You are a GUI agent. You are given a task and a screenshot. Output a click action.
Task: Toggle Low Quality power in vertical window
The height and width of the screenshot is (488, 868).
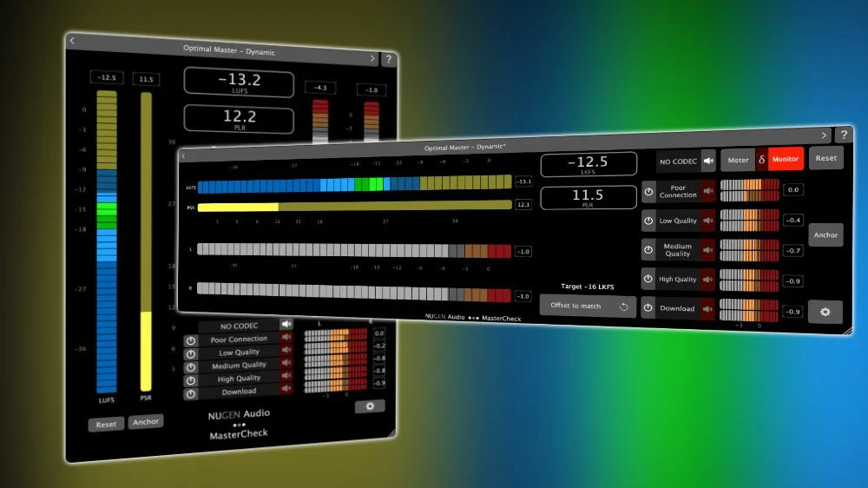(191, 354)
